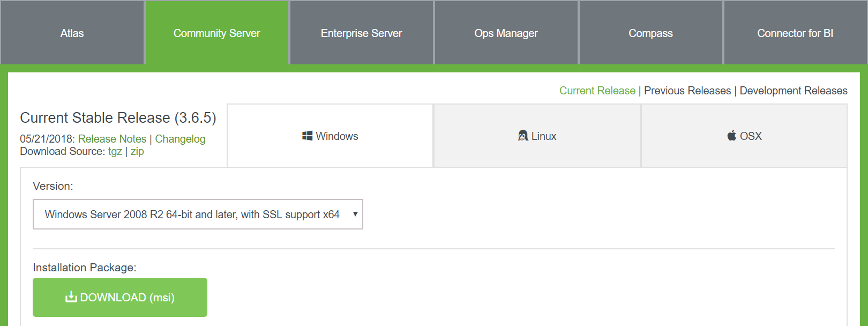868x326 pixels.
Task: Open the Release Notes link
Action: pyautogui.click(x=112, y=139)
